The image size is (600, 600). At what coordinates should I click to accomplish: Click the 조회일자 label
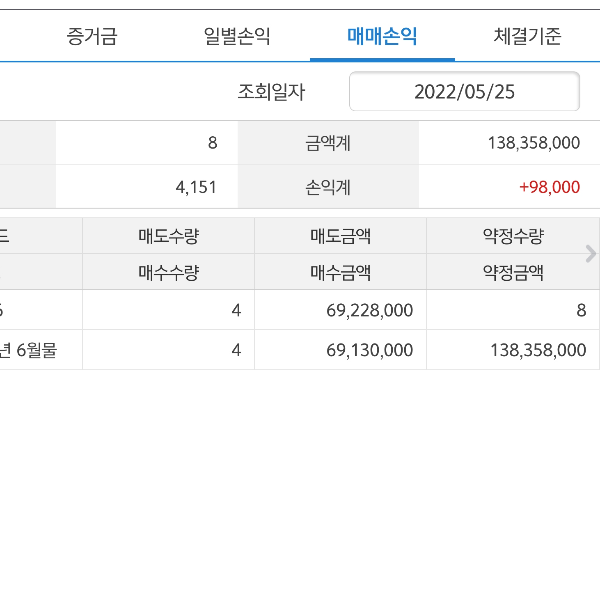271,92
